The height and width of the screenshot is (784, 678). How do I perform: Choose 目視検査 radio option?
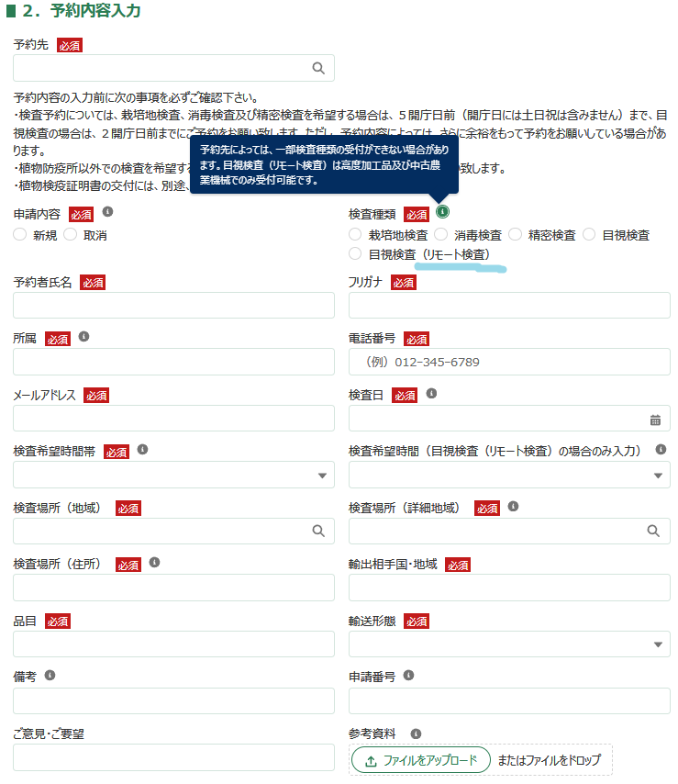[589, 234]
